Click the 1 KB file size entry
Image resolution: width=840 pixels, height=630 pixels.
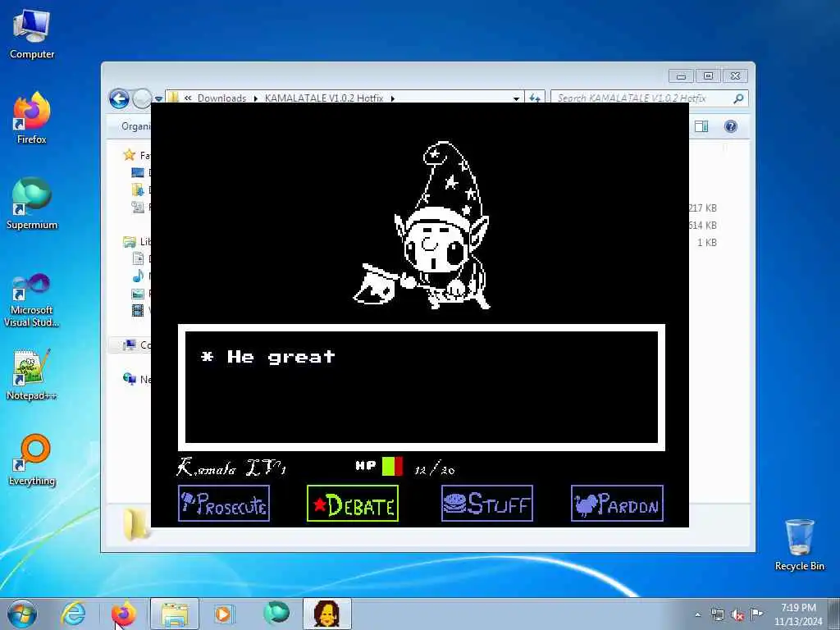[x=706, y=243]
